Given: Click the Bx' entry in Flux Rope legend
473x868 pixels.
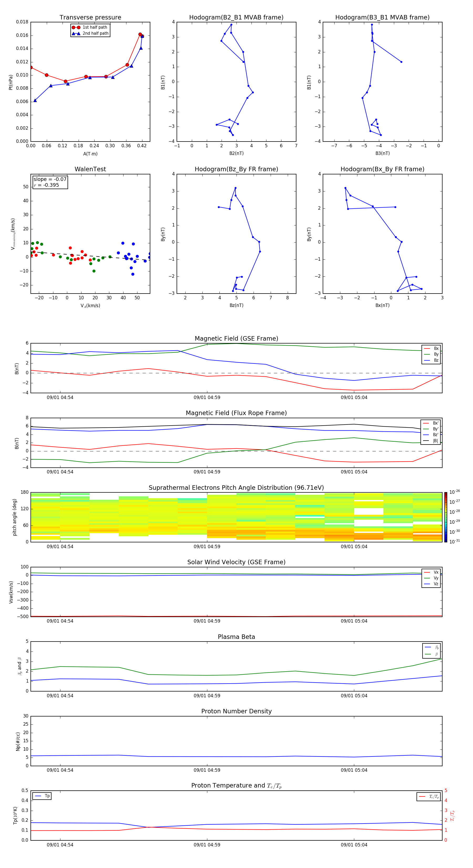Looking at the screenshot, I should point(431,423).
